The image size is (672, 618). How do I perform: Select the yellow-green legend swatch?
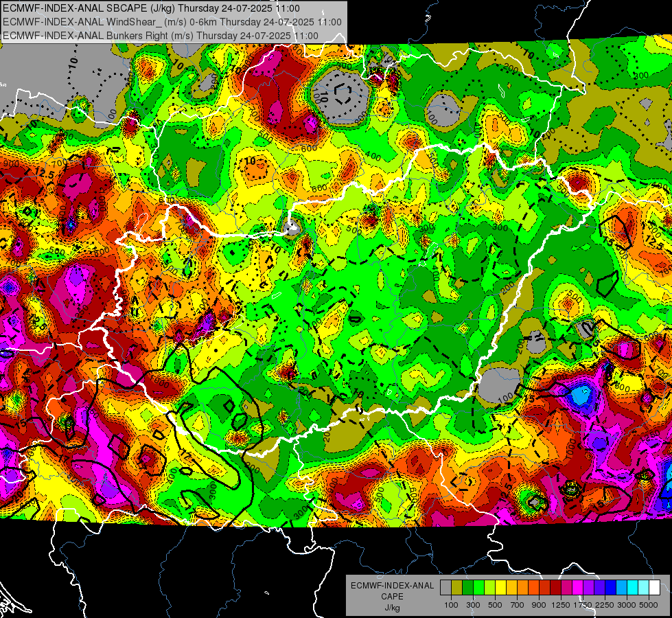coord(489,588)
